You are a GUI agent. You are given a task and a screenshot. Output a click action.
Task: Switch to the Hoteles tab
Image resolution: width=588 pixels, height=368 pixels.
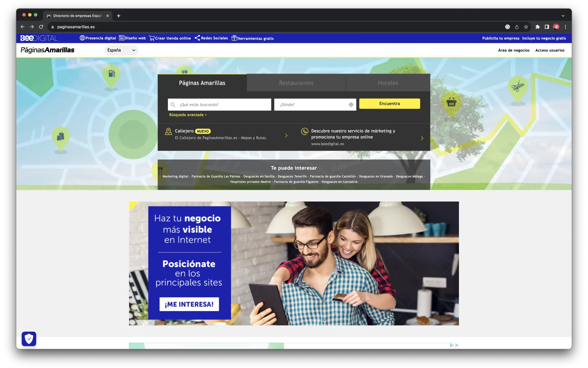click(388, 83)
